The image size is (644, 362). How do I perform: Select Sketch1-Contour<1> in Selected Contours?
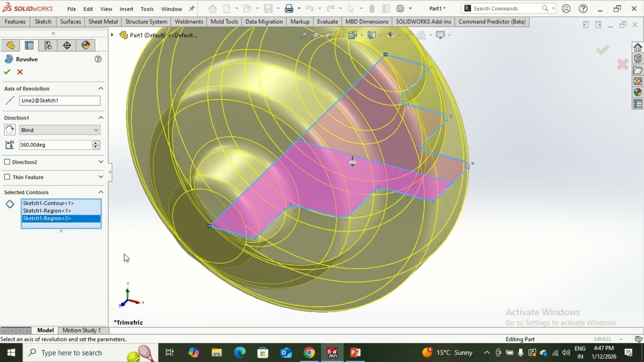tap(61, 203)
